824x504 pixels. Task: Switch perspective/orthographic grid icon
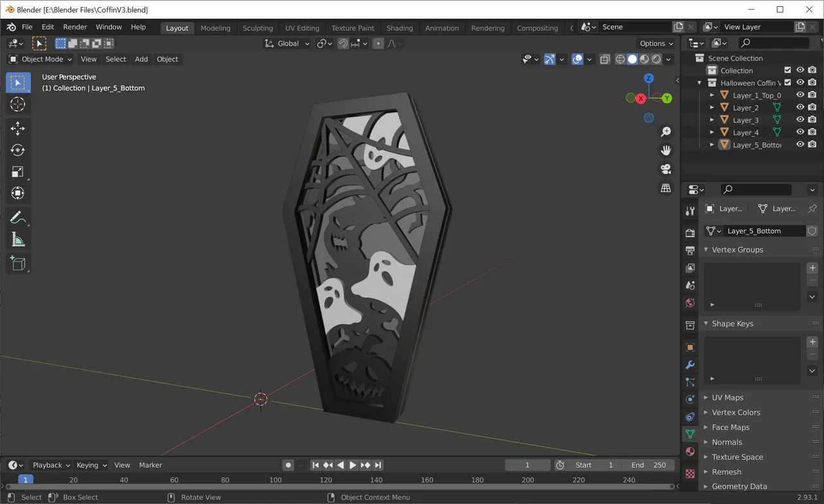click(x=666, y=188)
